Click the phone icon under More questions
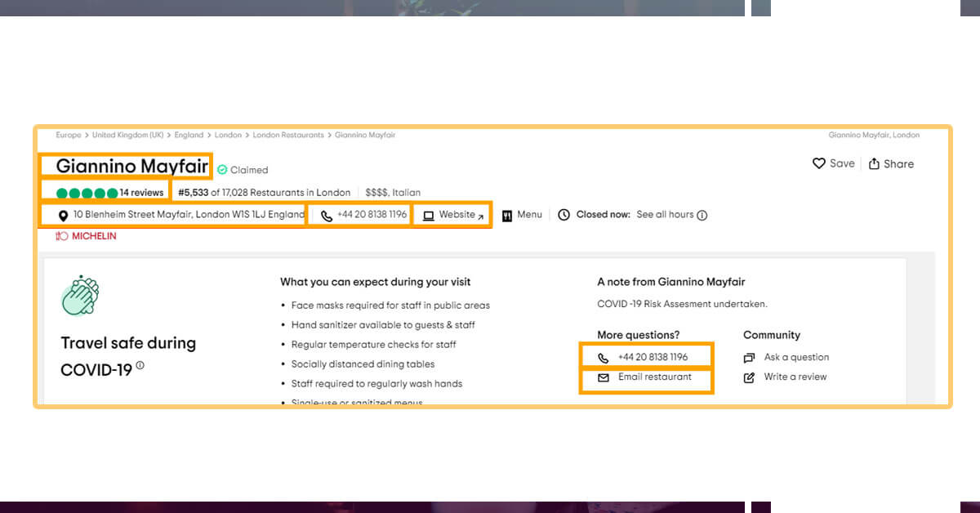Image resolution: width=980 pixels, height=513 pixels. [604, 358]
